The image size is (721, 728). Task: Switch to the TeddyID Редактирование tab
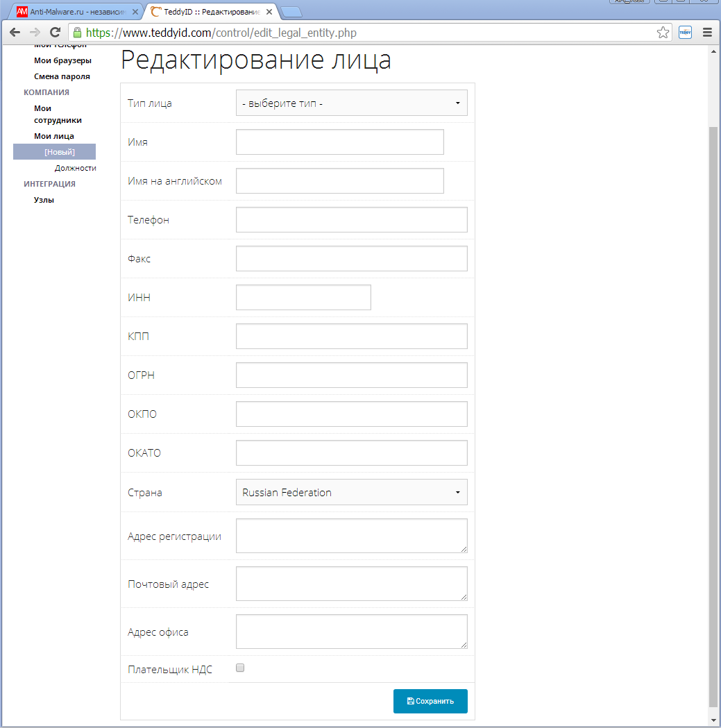click(211, 12)
